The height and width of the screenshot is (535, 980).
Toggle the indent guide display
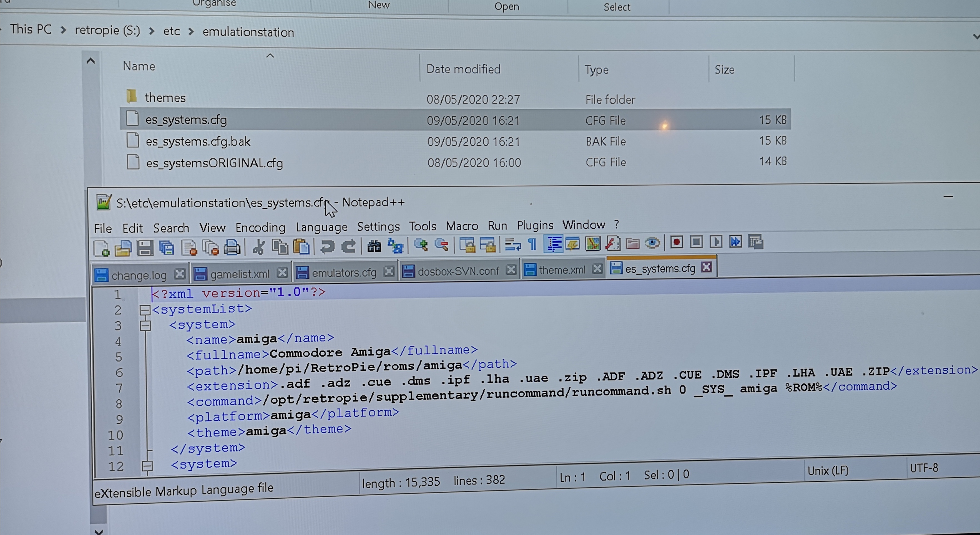[554, 244]
